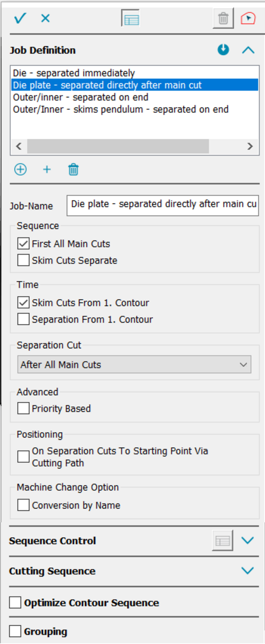Viewport: 265px width, 644px height.
Task: Open the Sequence Control table icon
Action: [x=223, y=541]
